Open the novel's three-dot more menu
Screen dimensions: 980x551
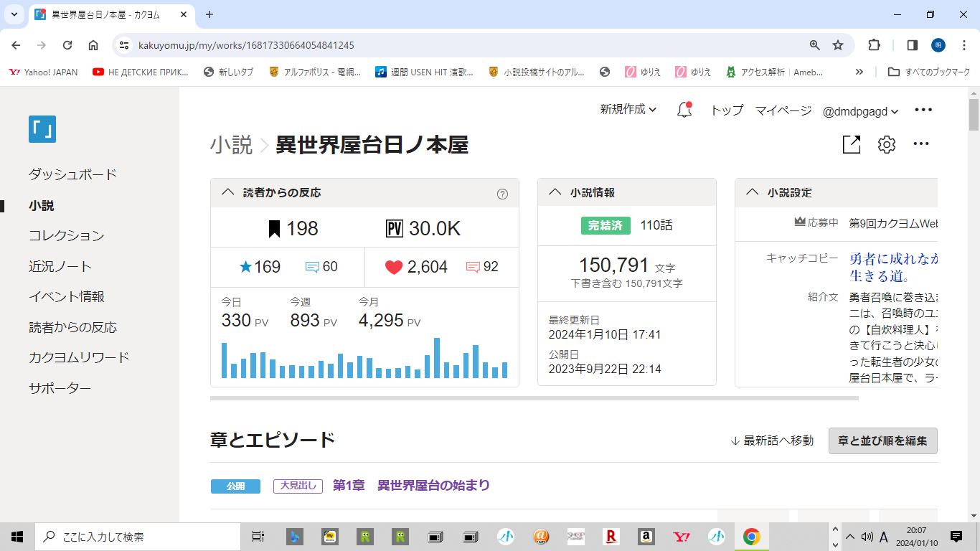pos(921,144)
